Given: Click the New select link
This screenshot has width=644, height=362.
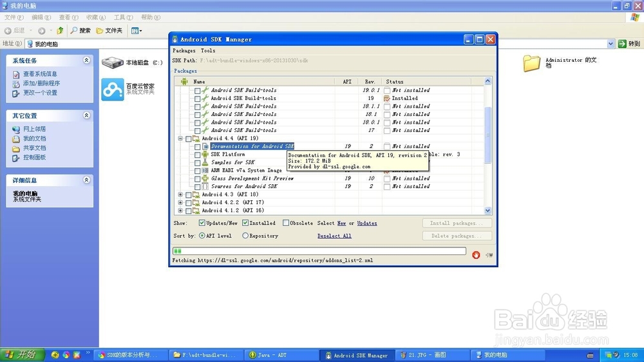Looking at the screenshot, I should coord(342,223).
